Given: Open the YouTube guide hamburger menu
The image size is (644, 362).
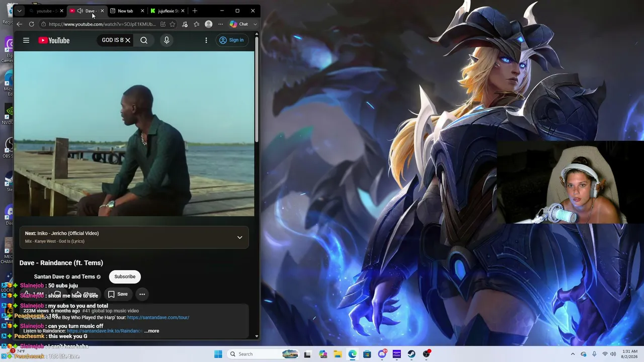Looking at the screenshot, I should point(26,40).
